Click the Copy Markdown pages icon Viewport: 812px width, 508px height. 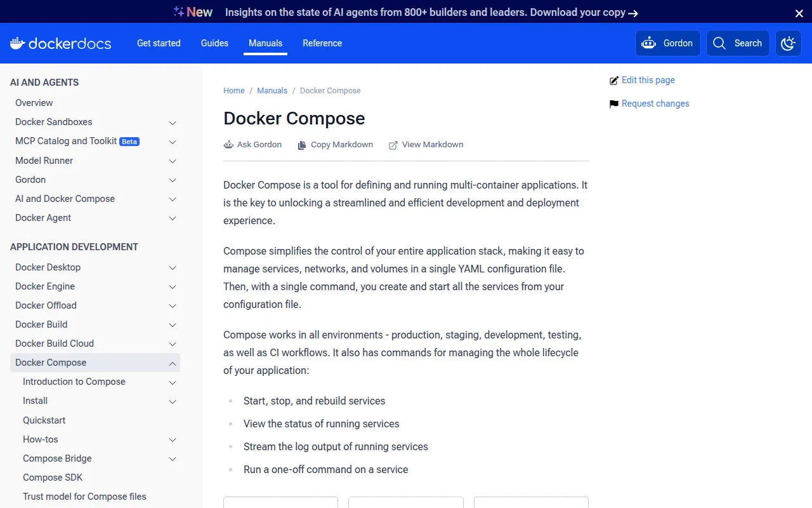click(x=302, y=145)
